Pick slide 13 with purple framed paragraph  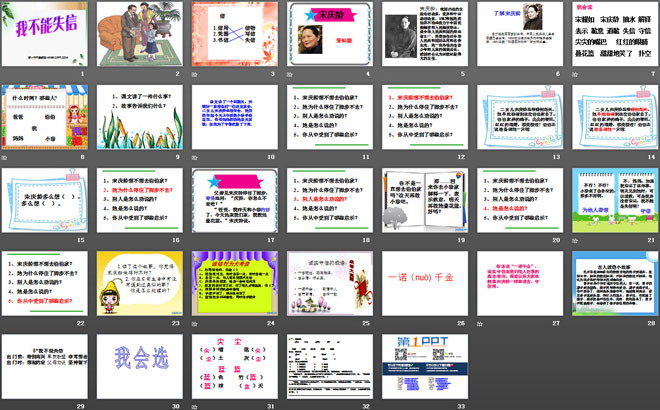coord(519,116)
